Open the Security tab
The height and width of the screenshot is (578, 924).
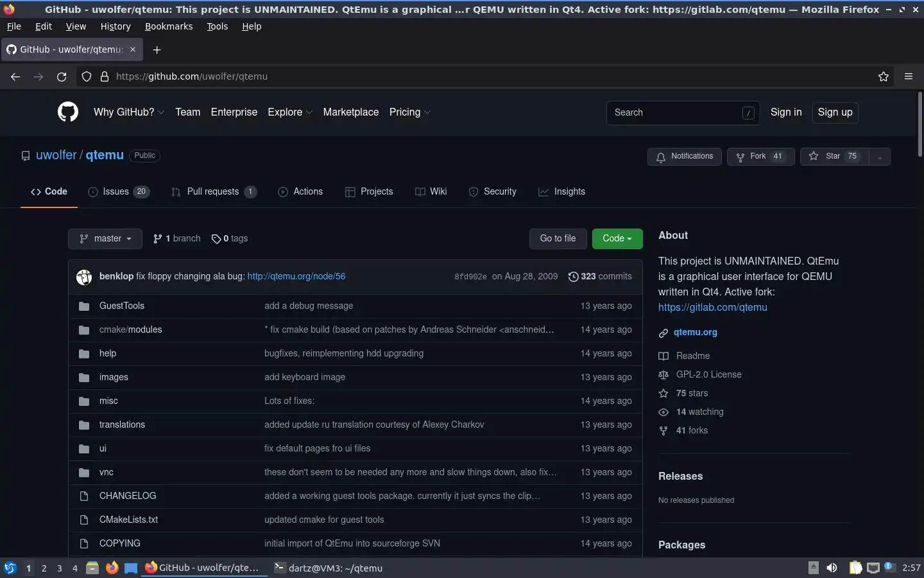tap(493, 191)
